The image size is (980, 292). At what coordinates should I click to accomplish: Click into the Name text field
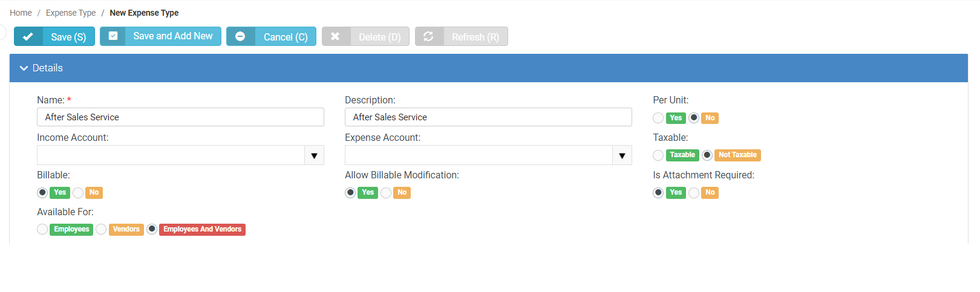pos(180,117)
